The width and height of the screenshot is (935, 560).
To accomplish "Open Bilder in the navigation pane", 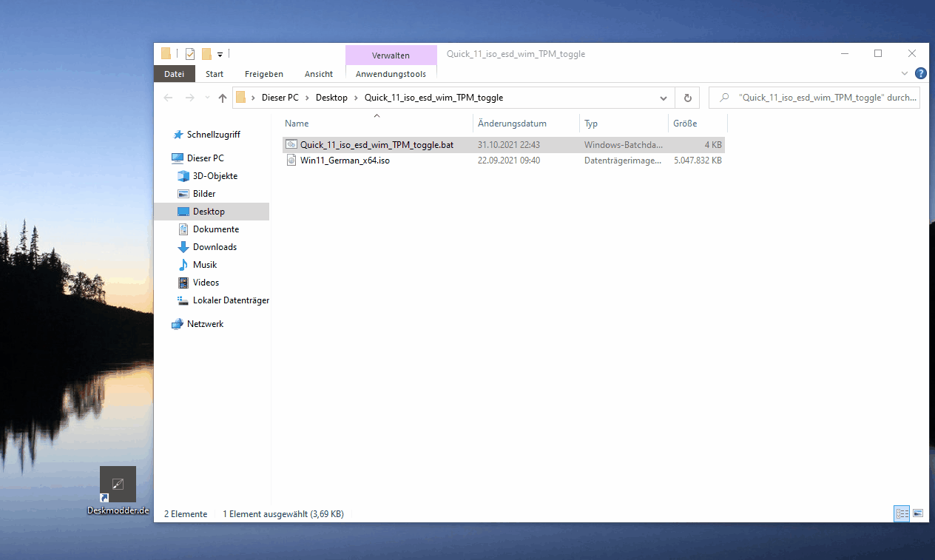I will click(x=204, y=194).
